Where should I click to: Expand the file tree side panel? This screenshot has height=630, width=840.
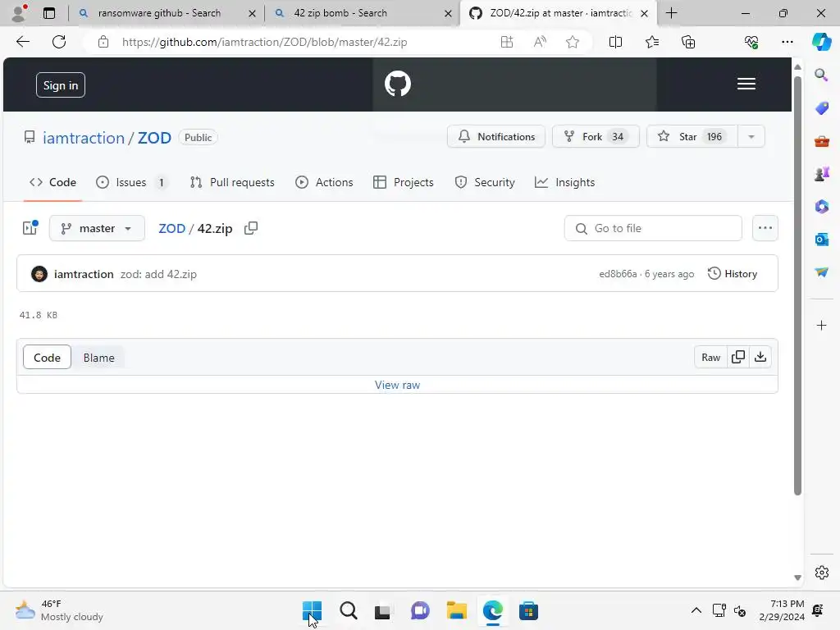30,228
